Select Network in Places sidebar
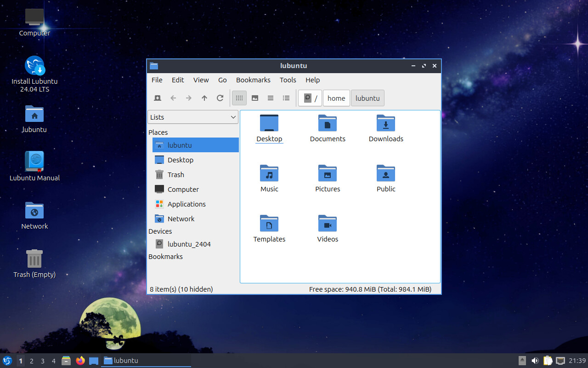The image size is (588, 368). [196, 218]
